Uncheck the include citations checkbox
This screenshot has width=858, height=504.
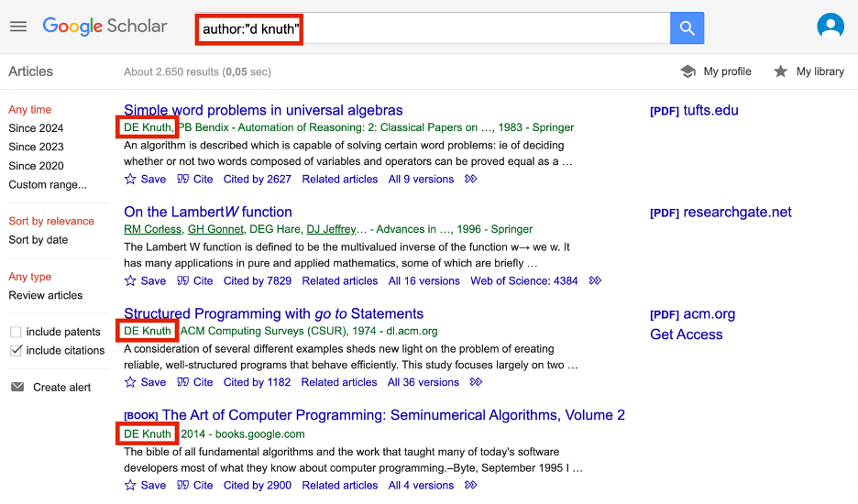point(16,350)
